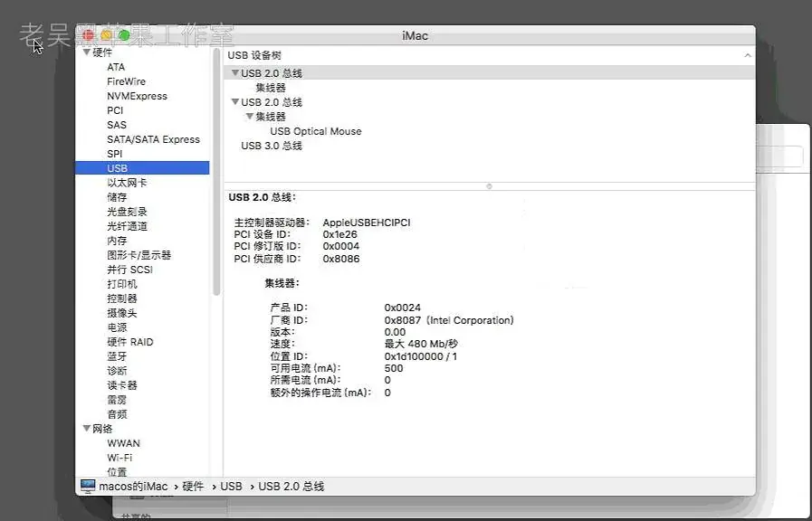Image resolution: width=812 pixels, height=521 pixels.
Task: Select 储存 storage in sidebar
Action: pyautogui.click(x=117, y=197)
